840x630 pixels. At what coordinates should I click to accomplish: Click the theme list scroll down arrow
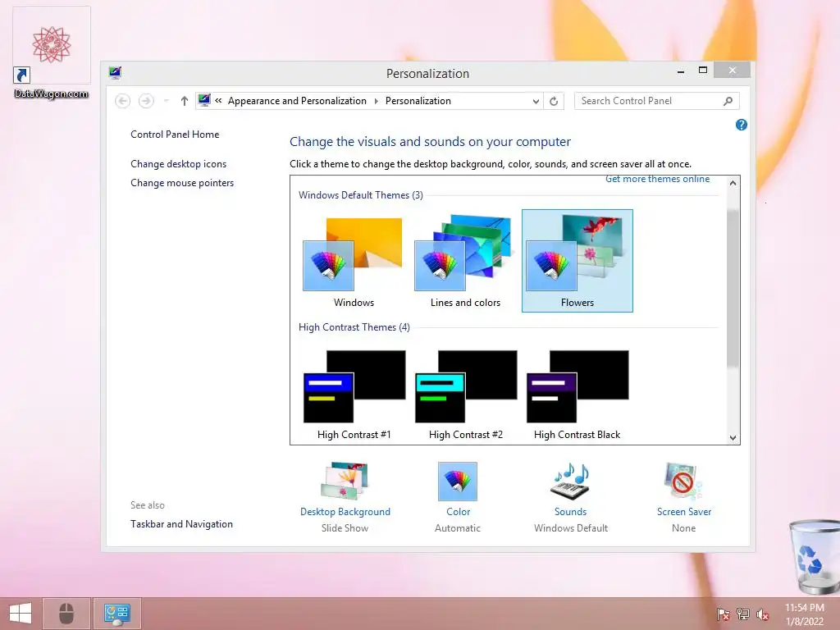[x=733, y=438]
